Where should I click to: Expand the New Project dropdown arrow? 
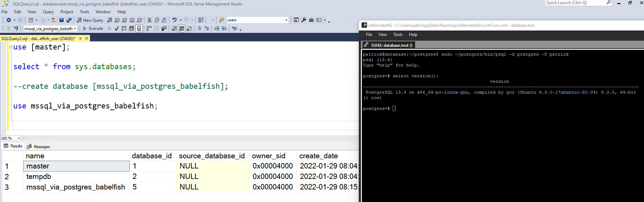tap(37, 20)
